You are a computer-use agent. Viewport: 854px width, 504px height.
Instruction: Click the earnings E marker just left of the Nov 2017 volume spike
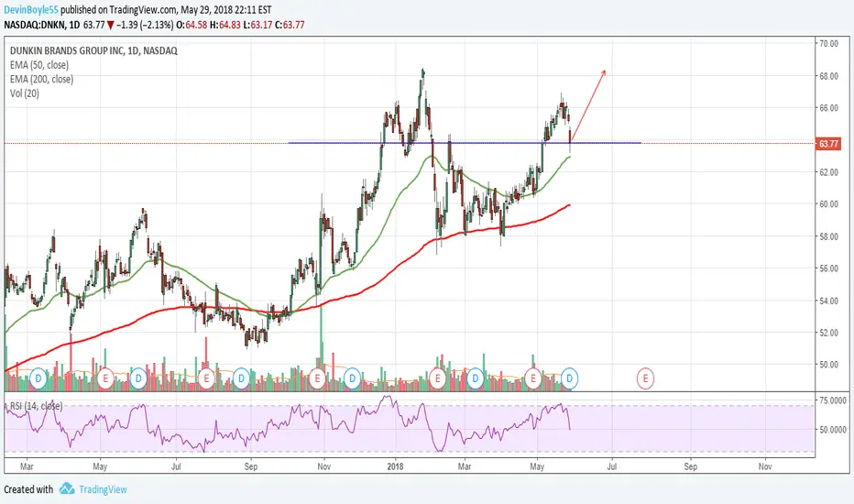pyautogui.click(x=318, y=378)
